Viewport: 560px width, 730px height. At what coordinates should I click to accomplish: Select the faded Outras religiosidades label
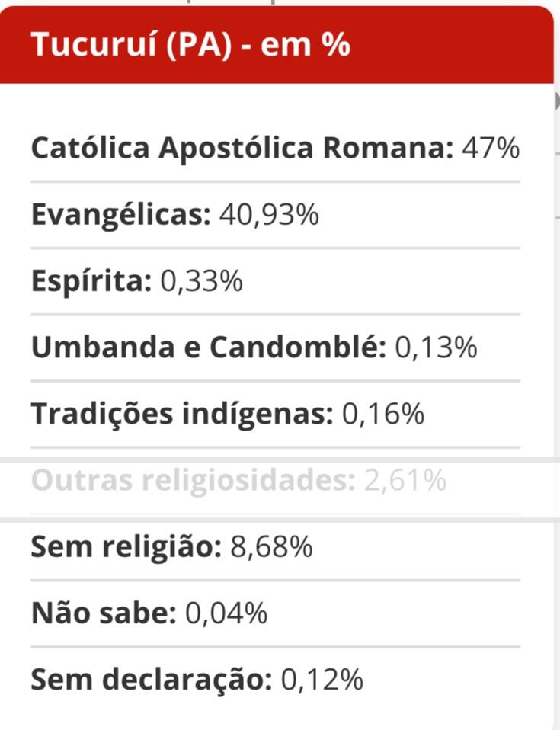click(x=194, y=481)
